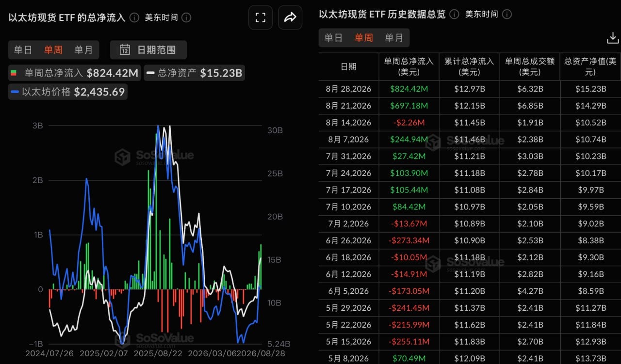Toggle the 以太坊价格 legend series
621x364 pixels.
[x=68, y=92]
